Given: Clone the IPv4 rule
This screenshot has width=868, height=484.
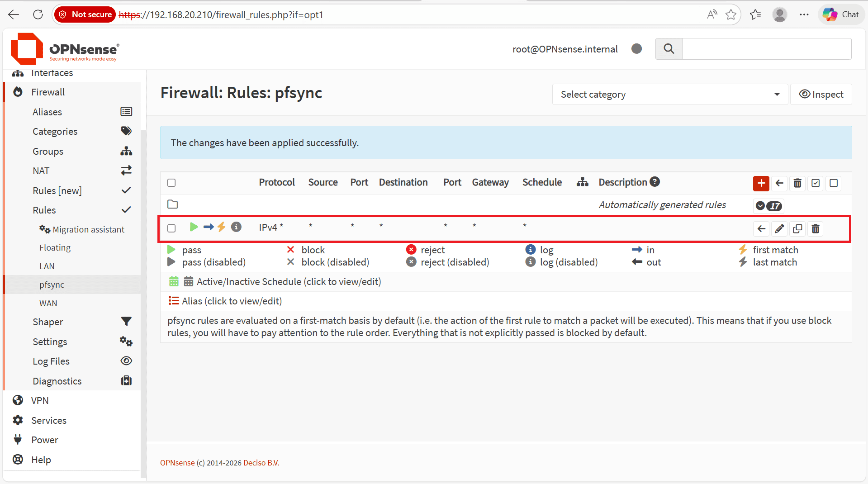Looking at the screenshot, I should pyautogui.click(x=797, y=229).
